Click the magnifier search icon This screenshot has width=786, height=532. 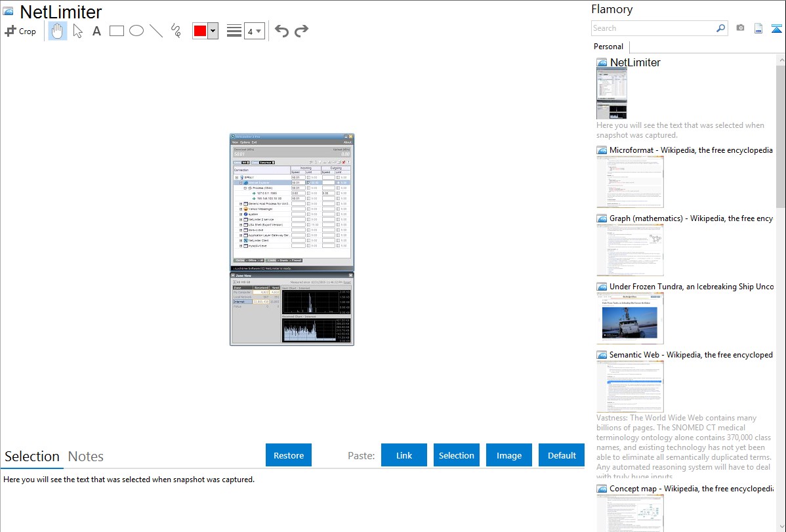[721, 28]
